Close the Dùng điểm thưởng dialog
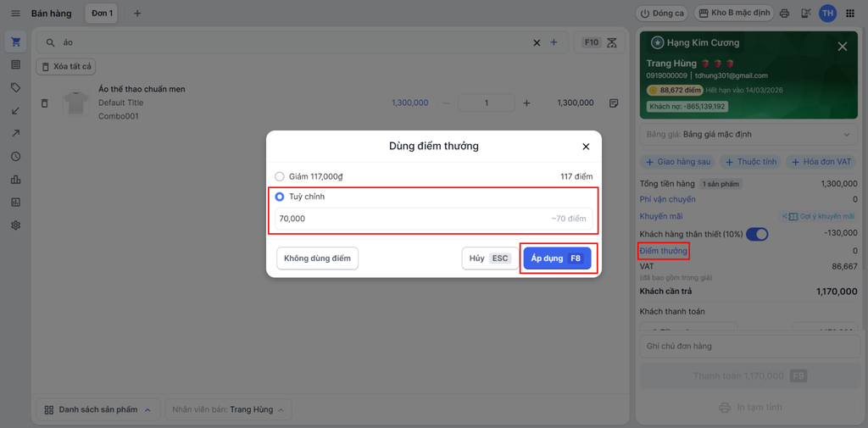Image resolution: width=868 pixels, height=428 pixels. pos(586,147)
